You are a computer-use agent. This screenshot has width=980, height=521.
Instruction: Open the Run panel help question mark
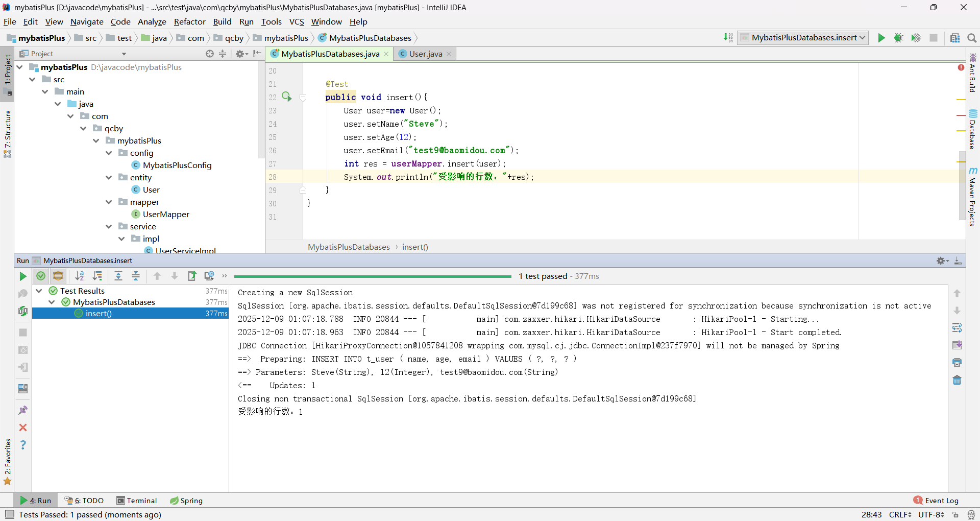[23, 445]
